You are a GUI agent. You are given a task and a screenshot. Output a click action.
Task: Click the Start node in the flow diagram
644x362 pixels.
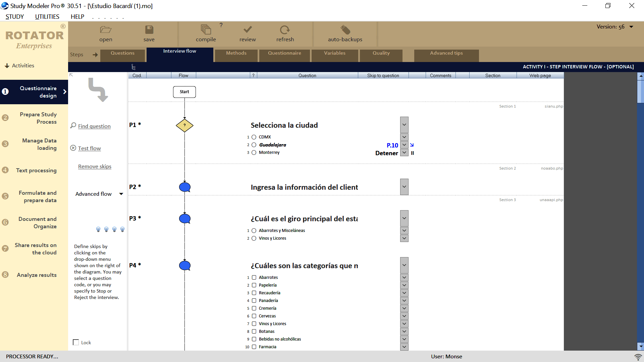pos(184,92)
